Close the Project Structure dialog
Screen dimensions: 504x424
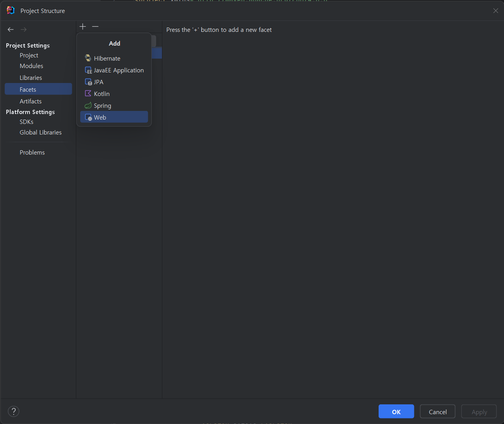click(x=495, y=11)
